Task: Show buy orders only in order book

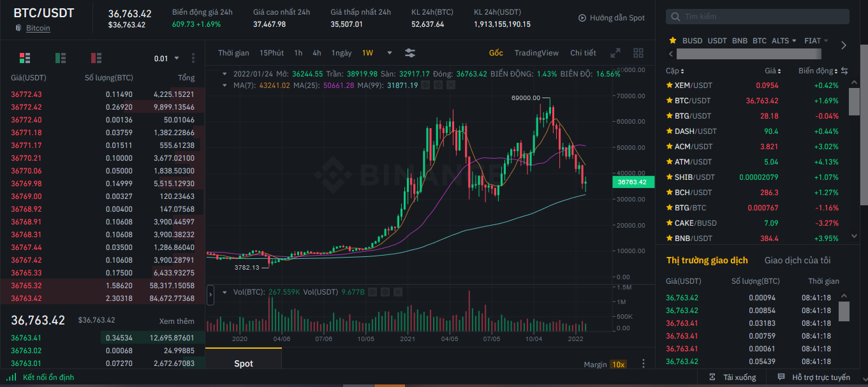Action: click(x=61, y=58)
